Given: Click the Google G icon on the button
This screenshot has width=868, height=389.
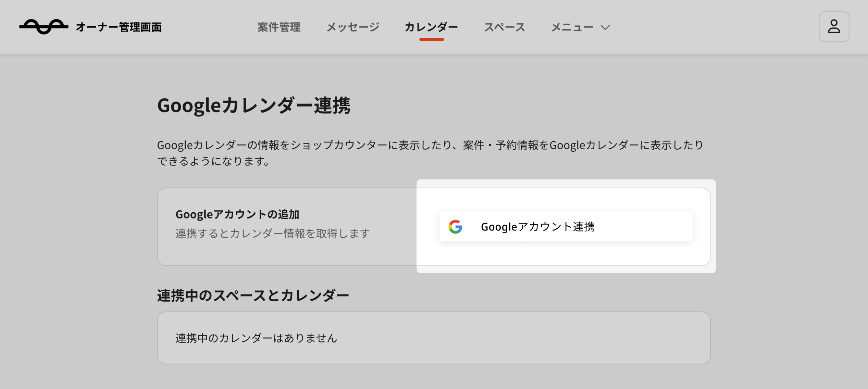Looking at the screenshot, I should pyautogui.click(x=456, y=226).
